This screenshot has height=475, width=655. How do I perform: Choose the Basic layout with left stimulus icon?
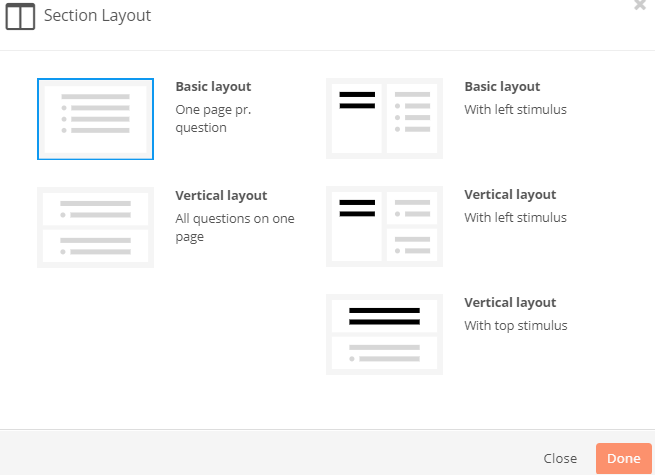tap(384, 118)
